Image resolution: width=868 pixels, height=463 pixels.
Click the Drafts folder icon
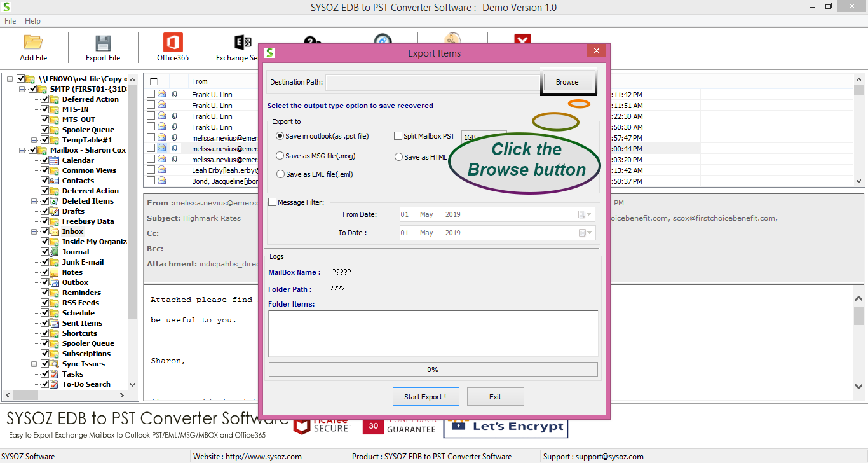tap(55, 211)
